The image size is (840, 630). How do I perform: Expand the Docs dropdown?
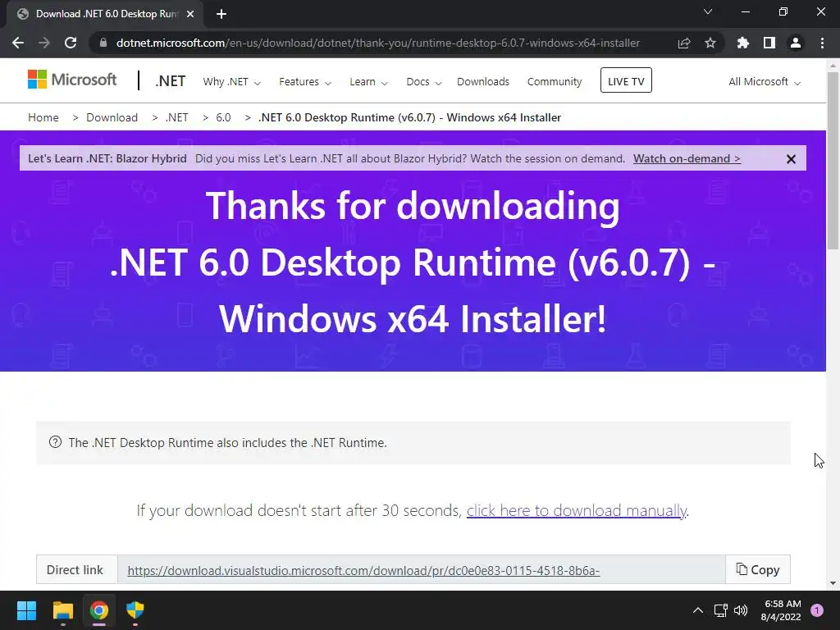[424, 82]
